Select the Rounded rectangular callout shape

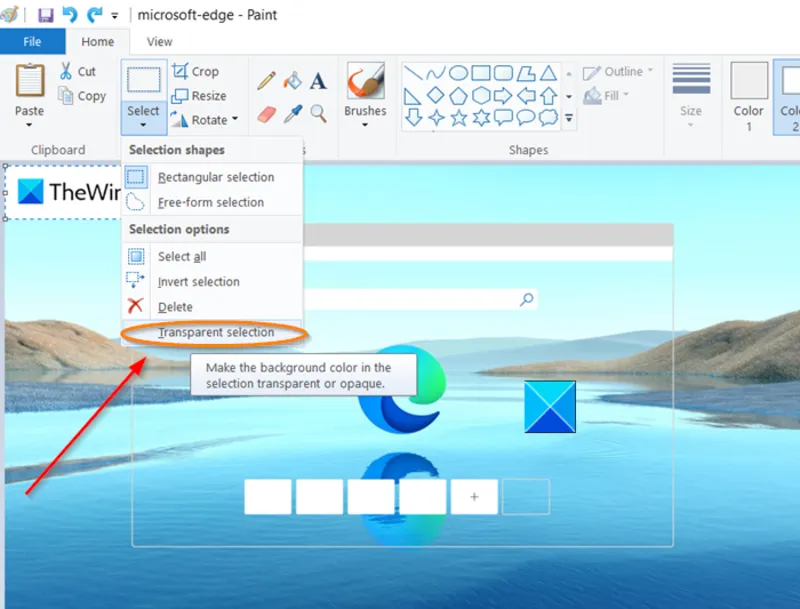point(503,118)
